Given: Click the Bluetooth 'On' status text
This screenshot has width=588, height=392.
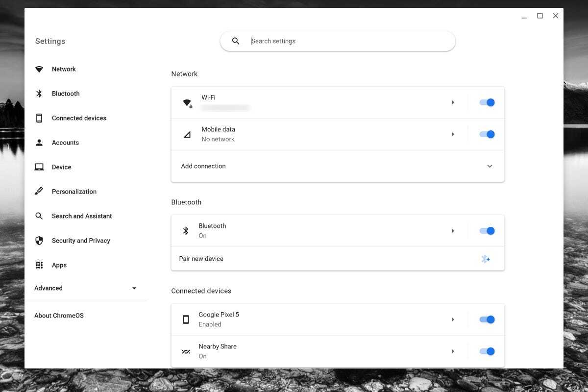Looking at the screenshot, I should [x=202, y=236].
